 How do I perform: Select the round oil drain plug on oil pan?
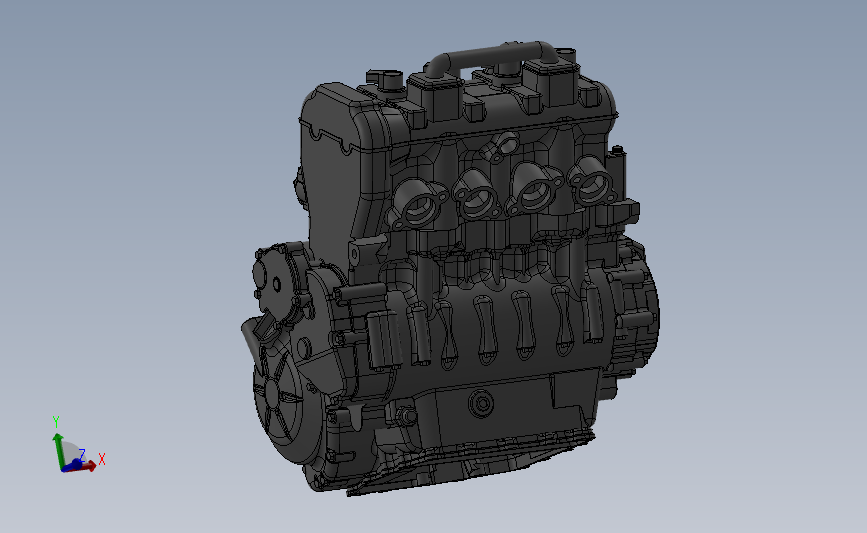[x=482, y=404]
